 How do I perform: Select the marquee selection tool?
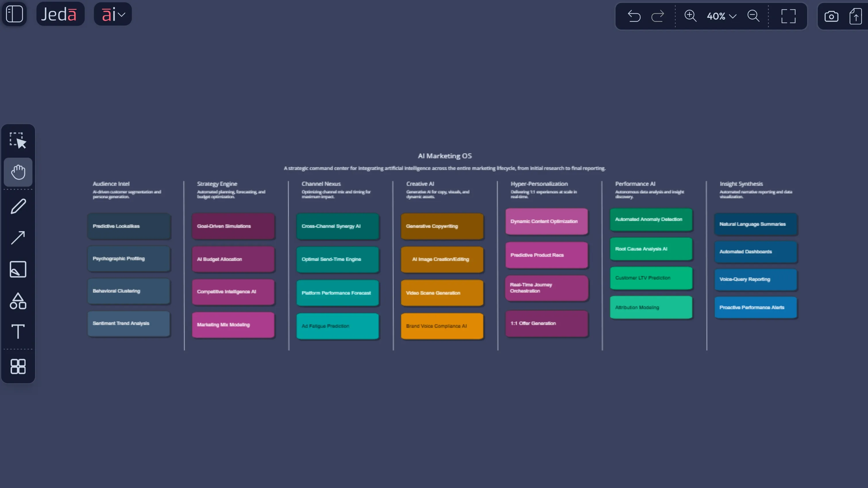[18, 140]
